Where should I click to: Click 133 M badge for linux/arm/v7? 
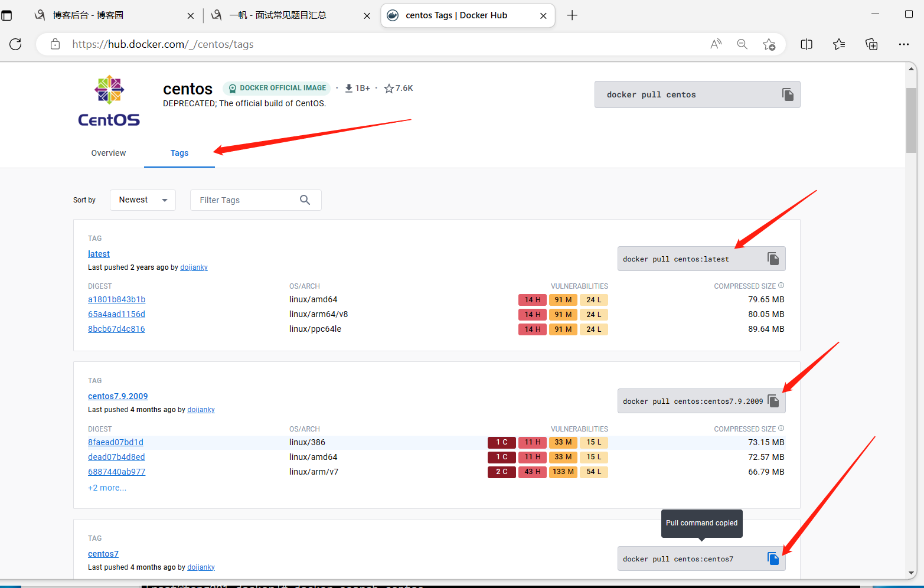tap(563, 472)
